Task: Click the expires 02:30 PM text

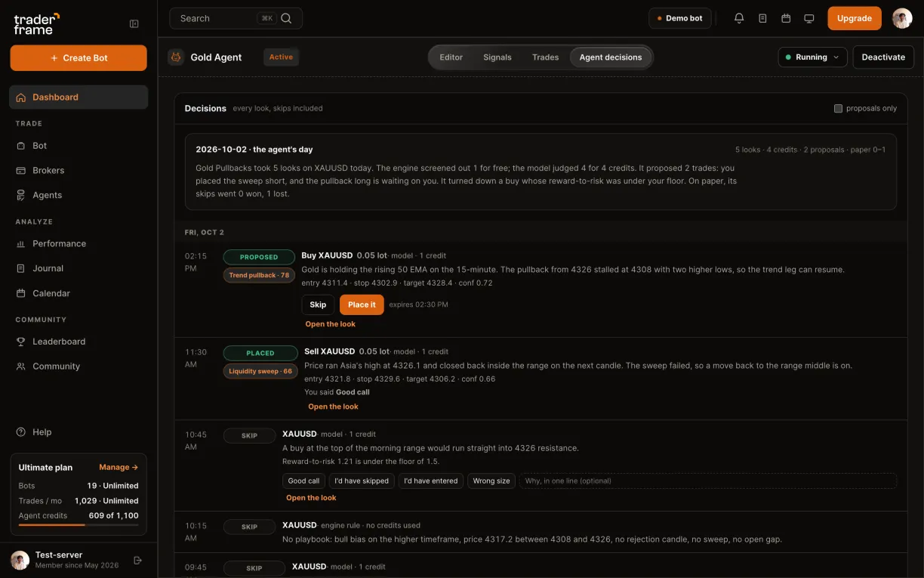Action: coord(419,304)
